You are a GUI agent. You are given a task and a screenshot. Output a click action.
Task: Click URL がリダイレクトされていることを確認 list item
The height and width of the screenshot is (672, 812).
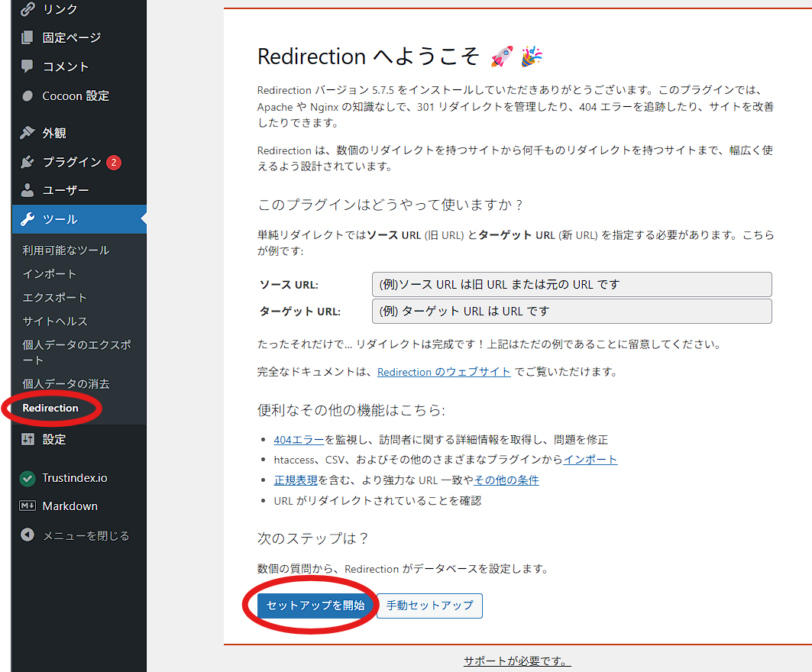pos(377,501)
